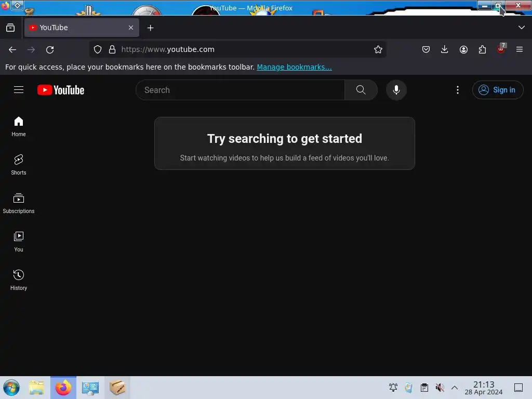The height and width of the screenshot is (399, 532).
Task: Open the package box taskbar icon
Action: click(x=117, y=388)
